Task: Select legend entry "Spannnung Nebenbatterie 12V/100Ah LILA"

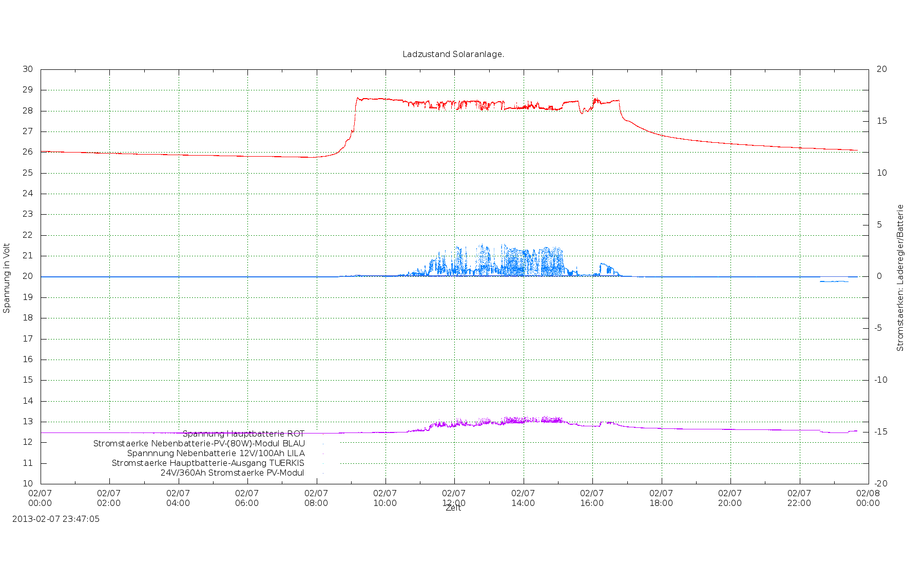Action: 216,454
